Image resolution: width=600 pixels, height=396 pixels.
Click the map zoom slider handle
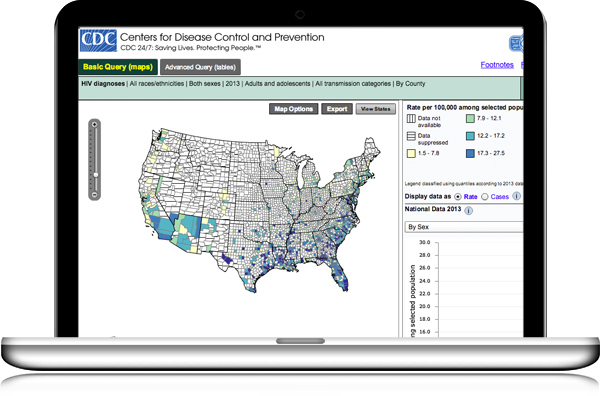tap(96, 175)
